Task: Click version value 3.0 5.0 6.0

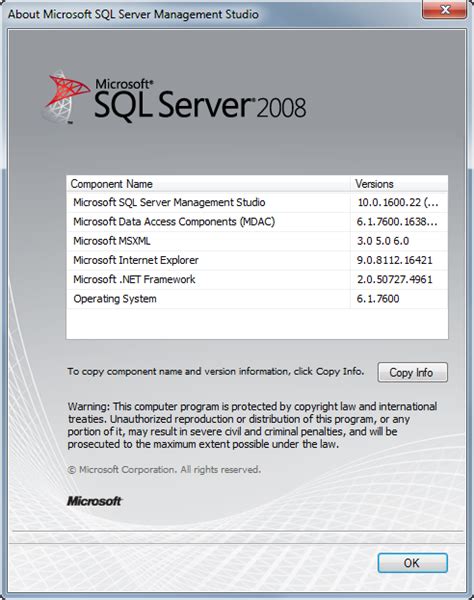Action: (x=383, y=241)
